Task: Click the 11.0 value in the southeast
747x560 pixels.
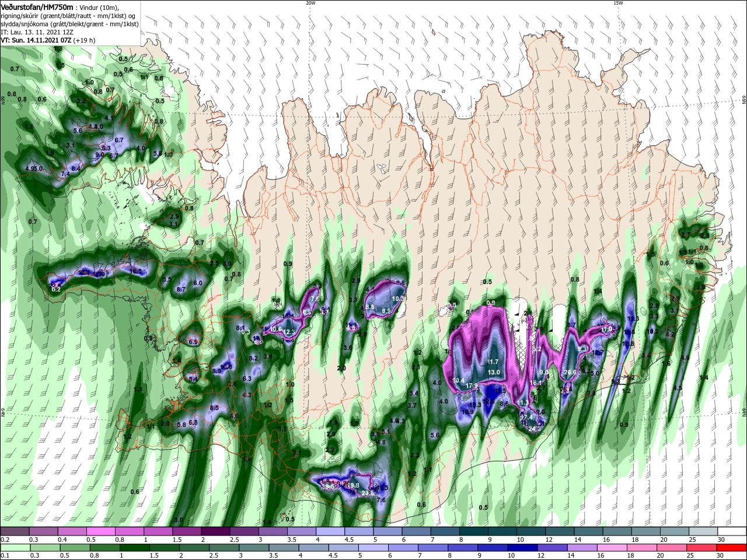Action: tap(607, 330)
